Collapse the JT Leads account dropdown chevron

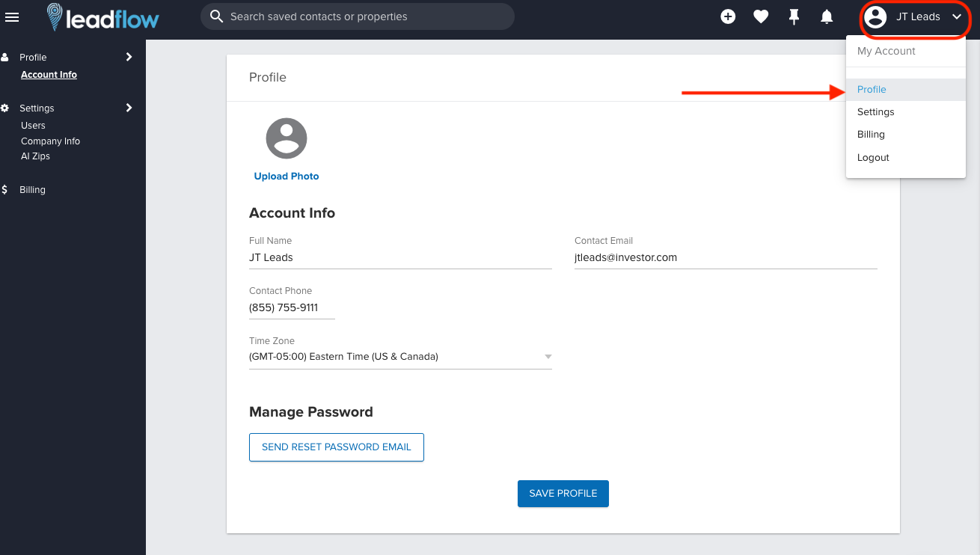(957, 16)
